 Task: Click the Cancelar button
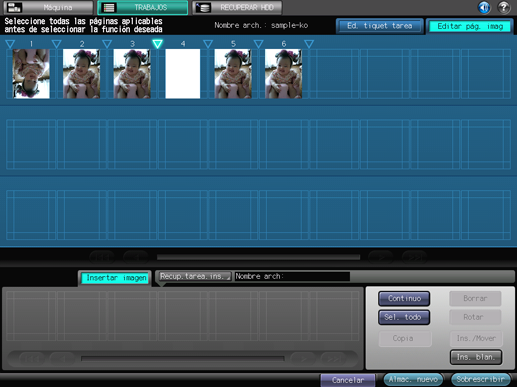[x=348, y=380]
